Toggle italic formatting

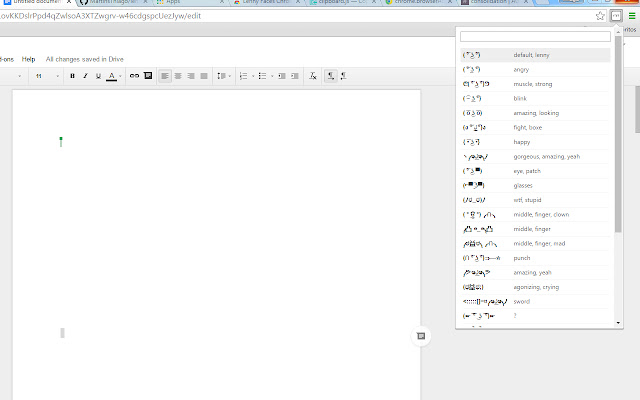point(85,76)
